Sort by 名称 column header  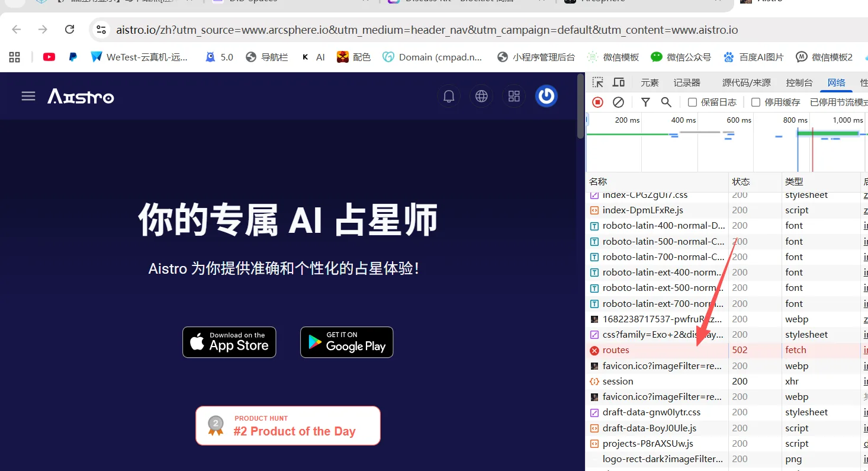(657, 181)
